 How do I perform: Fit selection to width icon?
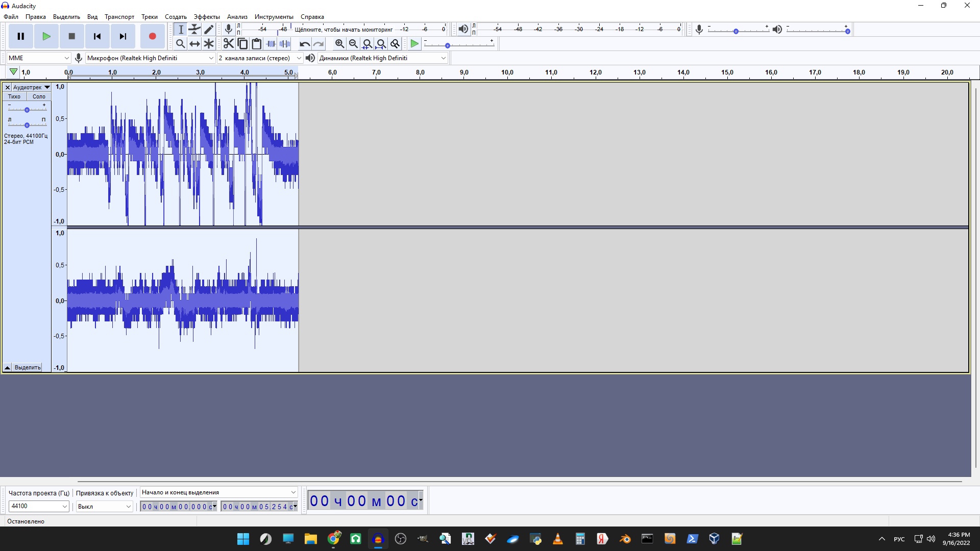click(x=367, y=43)
